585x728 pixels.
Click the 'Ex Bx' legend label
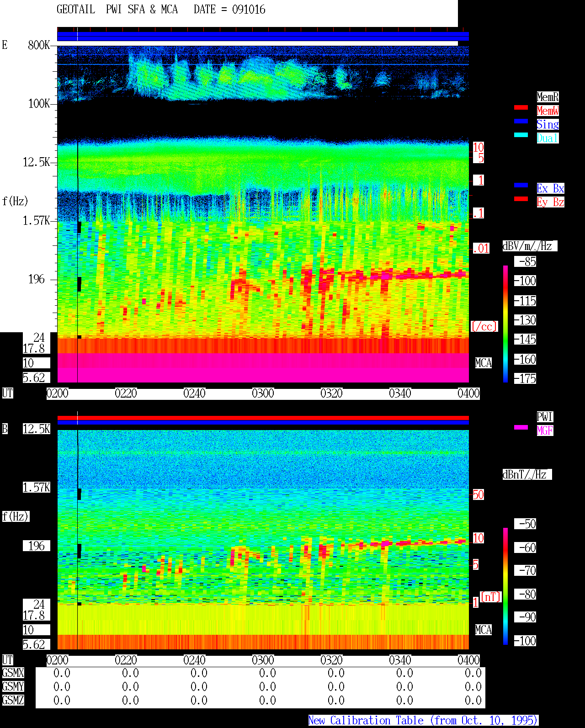tap(550, 188)
